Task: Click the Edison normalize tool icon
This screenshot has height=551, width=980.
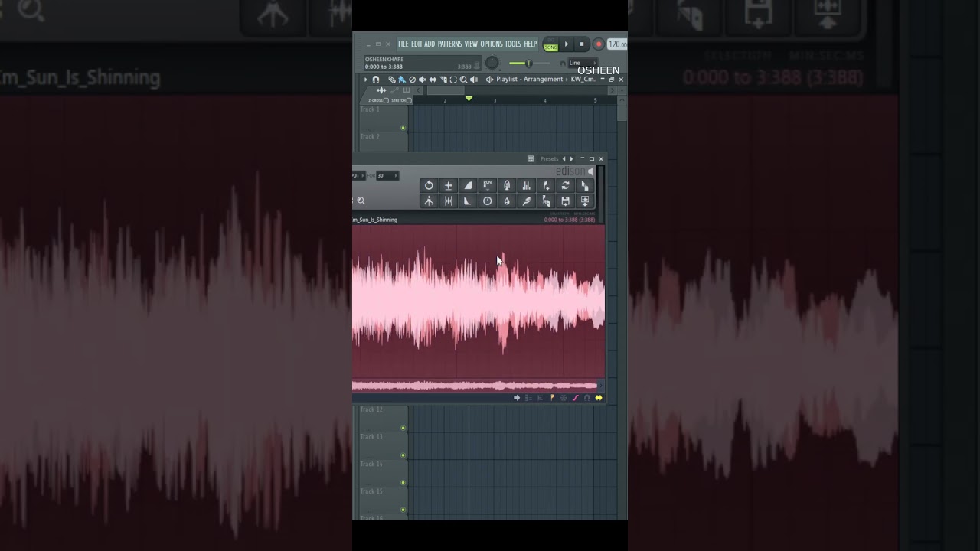Action: [449, 185]
